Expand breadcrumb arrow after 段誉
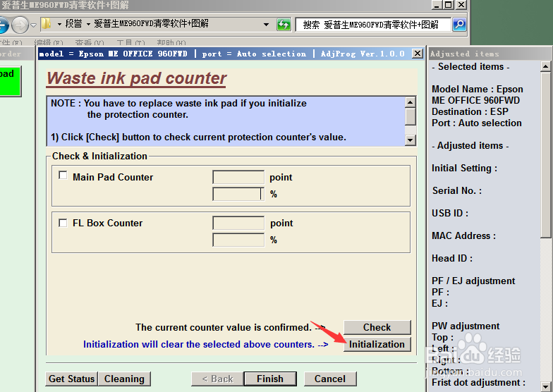 tap(88, 24)
